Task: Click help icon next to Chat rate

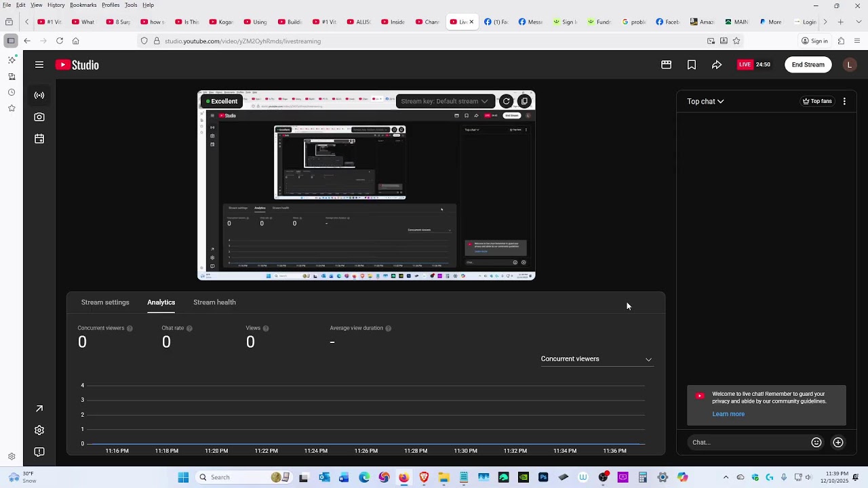Action: [189, 329]
